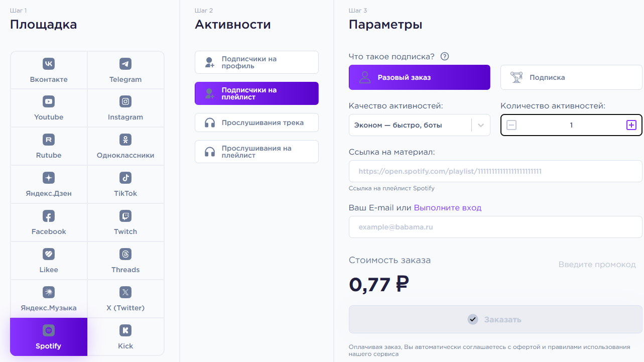Open the Качество активностей dropdown
Image resolution: width=644 pixels, height=362 pixels.
tap(420, 125)
